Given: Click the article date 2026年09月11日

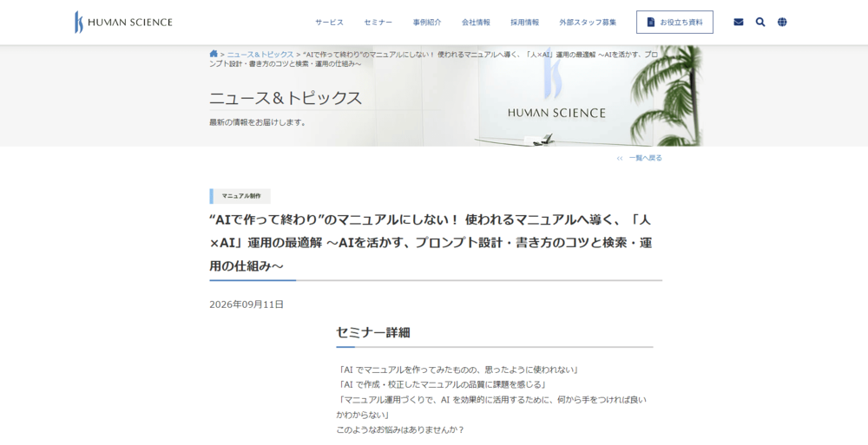Looking at the screenshot, I should pos(247,304).
